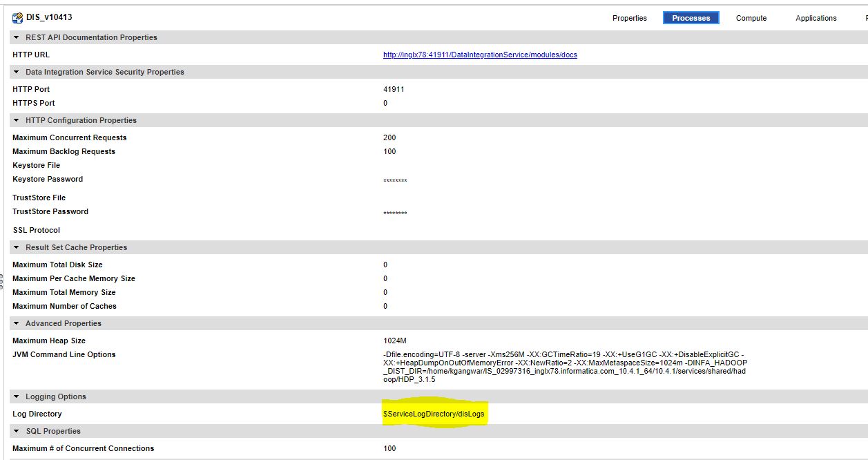Click the Maximum Backlog Requests value 100
The height and width of the screenshot is (460, 868).
pos(389,151)
